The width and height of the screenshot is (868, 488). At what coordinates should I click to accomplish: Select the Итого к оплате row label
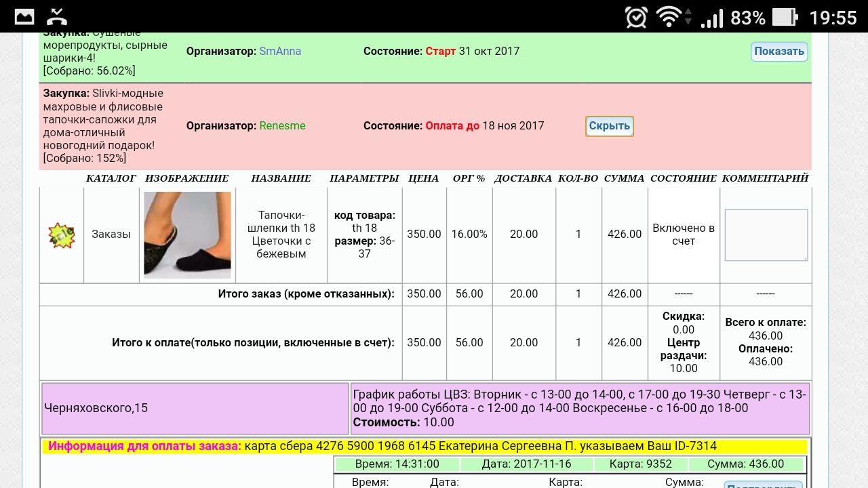253,343
